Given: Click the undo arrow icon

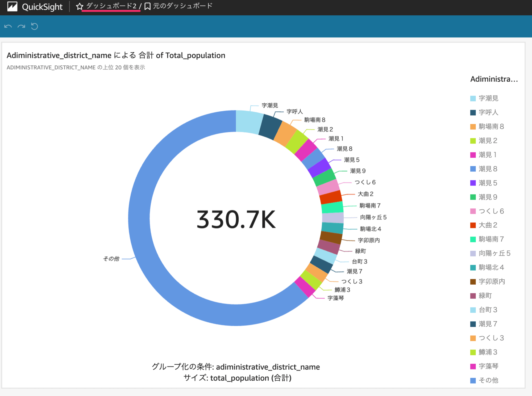Looking at the screenshot, I should pos(8,26).
